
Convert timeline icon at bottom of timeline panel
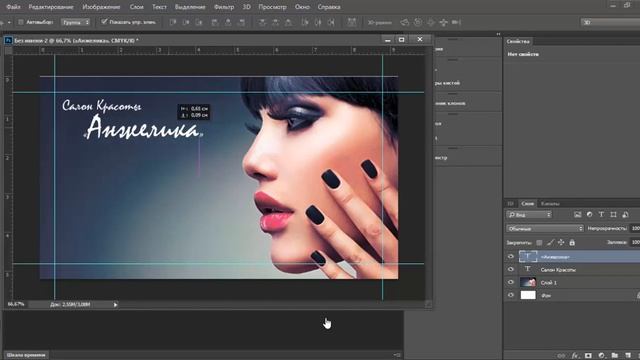coord(396,355)
